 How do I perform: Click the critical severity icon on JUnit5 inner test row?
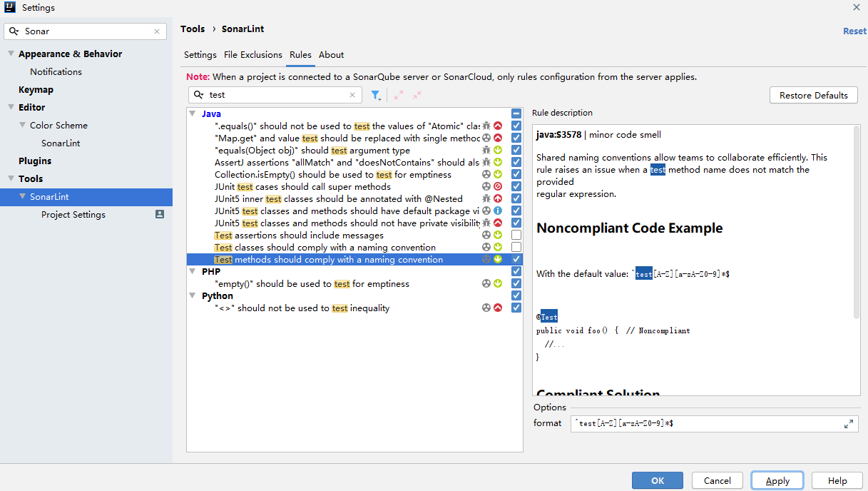coord(498,198)
